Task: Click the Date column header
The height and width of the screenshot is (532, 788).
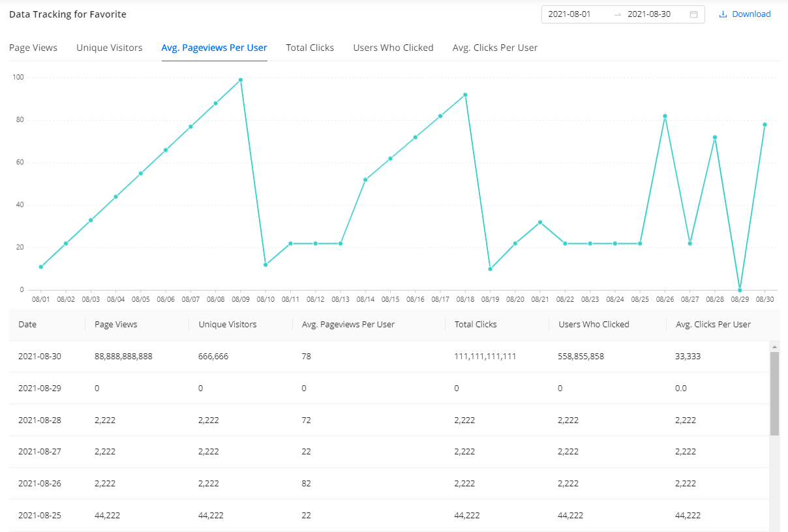Action: (x=27, y=325)
